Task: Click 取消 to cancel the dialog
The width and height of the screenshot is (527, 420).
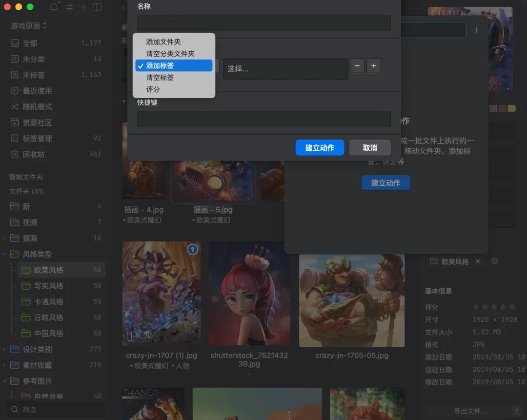Action: click(370, 147)
